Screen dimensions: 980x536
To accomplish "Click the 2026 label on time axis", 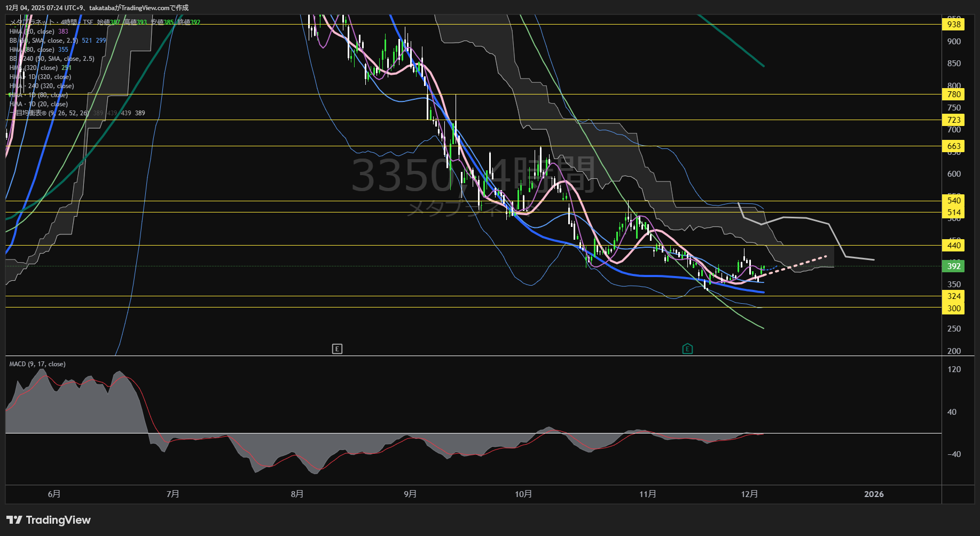I will [874, 494].
